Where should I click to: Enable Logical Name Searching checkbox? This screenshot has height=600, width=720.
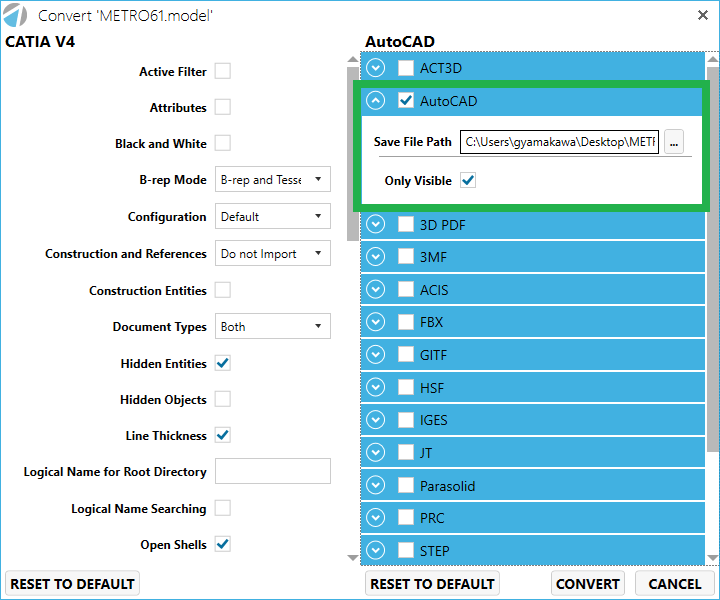coord(223,508)
